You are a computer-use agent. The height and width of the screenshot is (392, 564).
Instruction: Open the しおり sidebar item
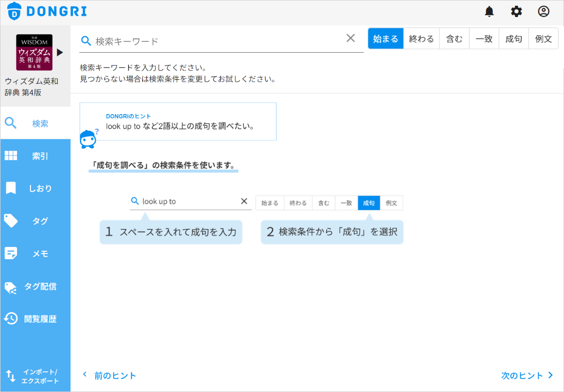pyautogui.click(x=35, y=189)
